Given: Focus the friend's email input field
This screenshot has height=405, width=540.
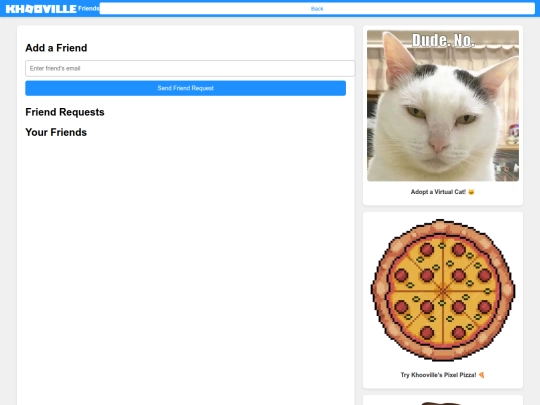Looking at the screenshot, I should pyautogui.click(x=190, y=68).
